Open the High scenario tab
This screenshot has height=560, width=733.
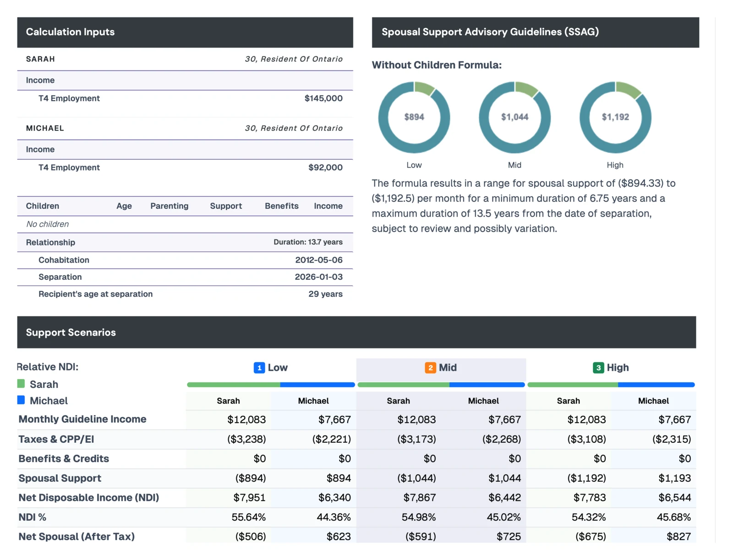611,368
